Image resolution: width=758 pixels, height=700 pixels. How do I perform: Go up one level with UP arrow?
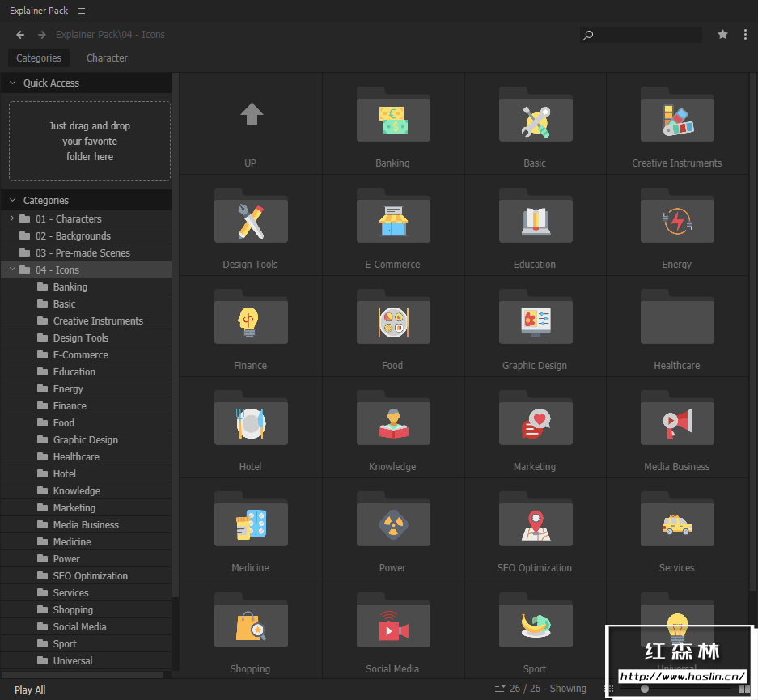pyautogui.click(x=252, y=114)
